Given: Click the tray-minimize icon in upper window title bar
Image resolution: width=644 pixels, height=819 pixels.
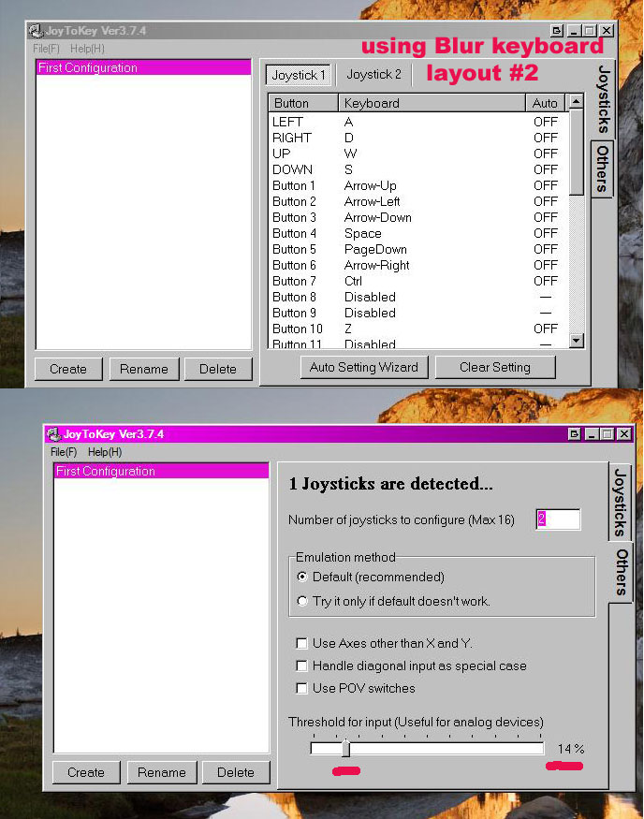Looking at the screenshot, I should click(x=557, y=31).
